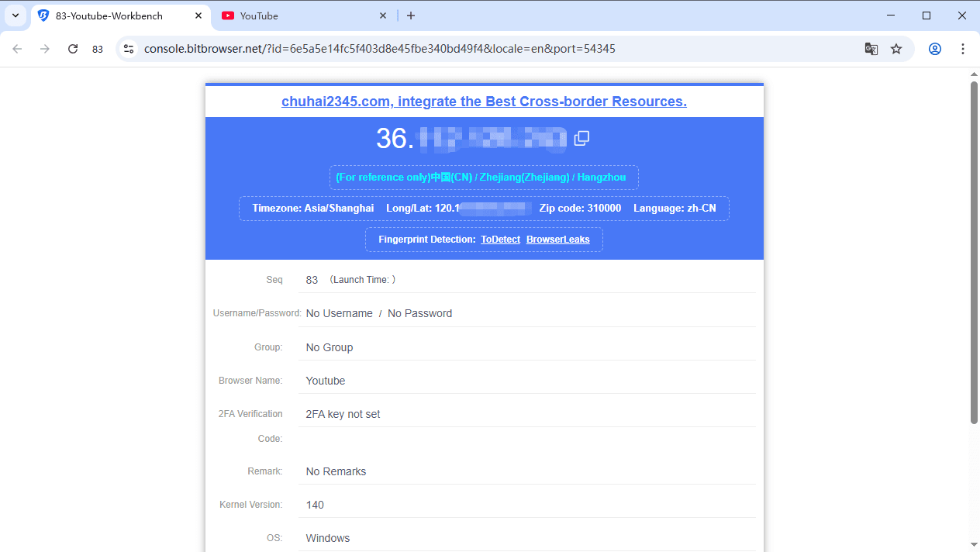
Task: Click the Seq value 83
Action: point(312,280)
